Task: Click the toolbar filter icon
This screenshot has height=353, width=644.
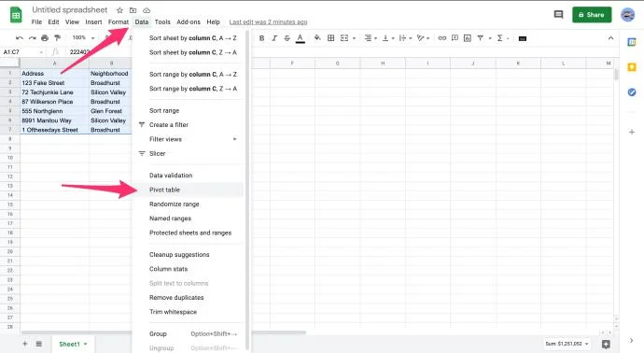Action: [480, 38]
